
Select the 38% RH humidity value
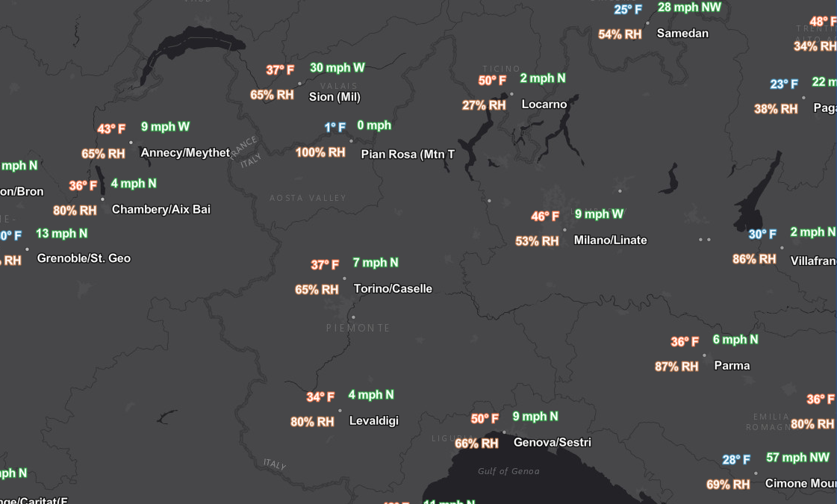(x=776, y=109)
